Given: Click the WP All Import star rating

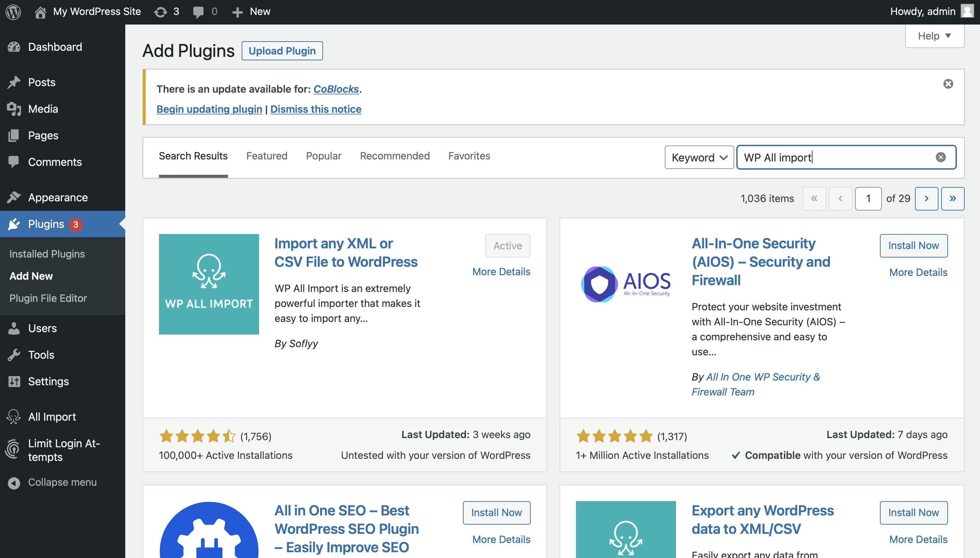Looking at the screenshot, I should point(198,436).
